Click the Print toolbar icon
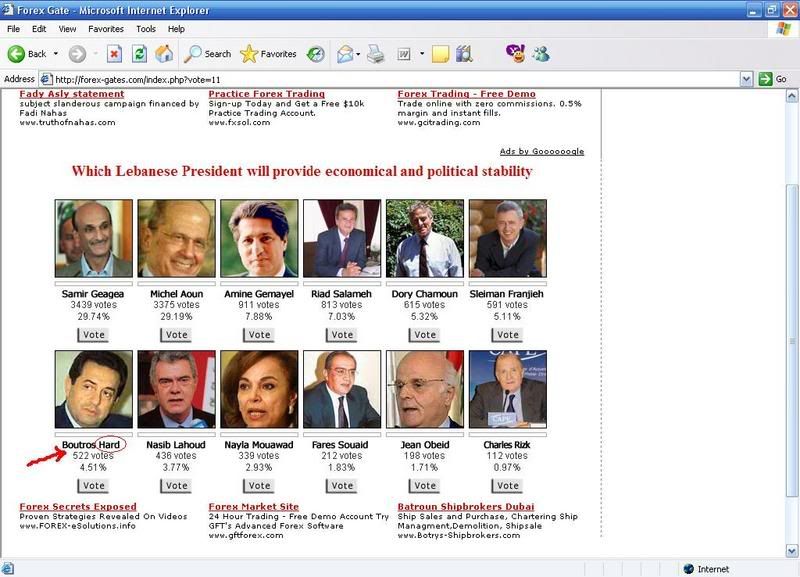800x577 pixels. click(375, 54)
